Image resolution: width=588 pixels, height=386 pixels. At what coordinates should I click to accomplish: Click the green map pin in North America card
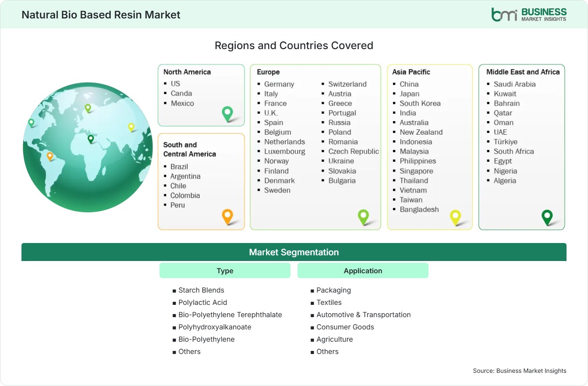227,114
